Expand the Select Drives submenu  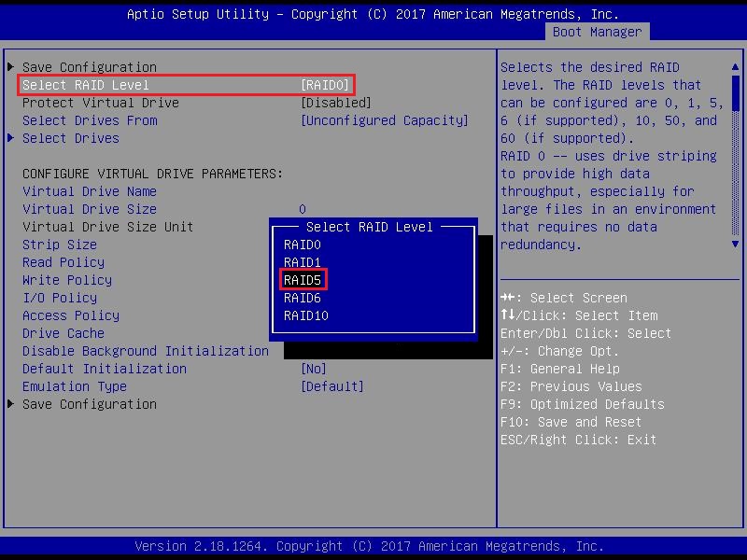tap(70, 138)
